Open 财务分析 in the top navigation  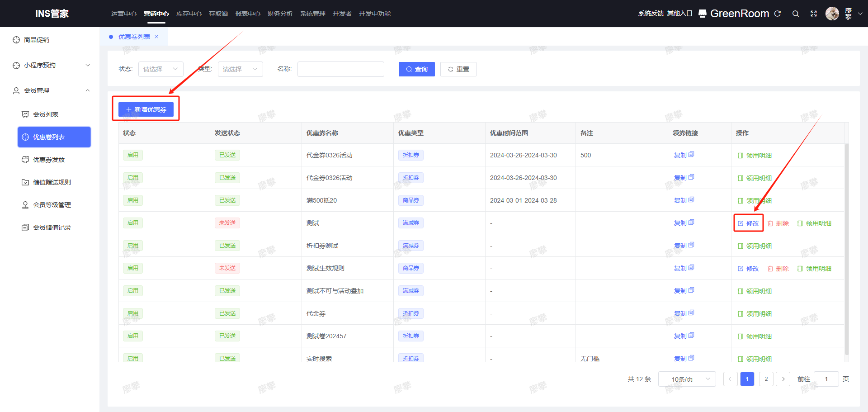[280, 14]
